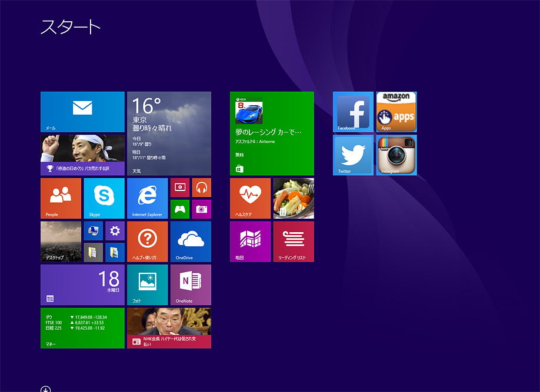
Task: Open the OneDrive tile
Action: click(x=191, y=242)
